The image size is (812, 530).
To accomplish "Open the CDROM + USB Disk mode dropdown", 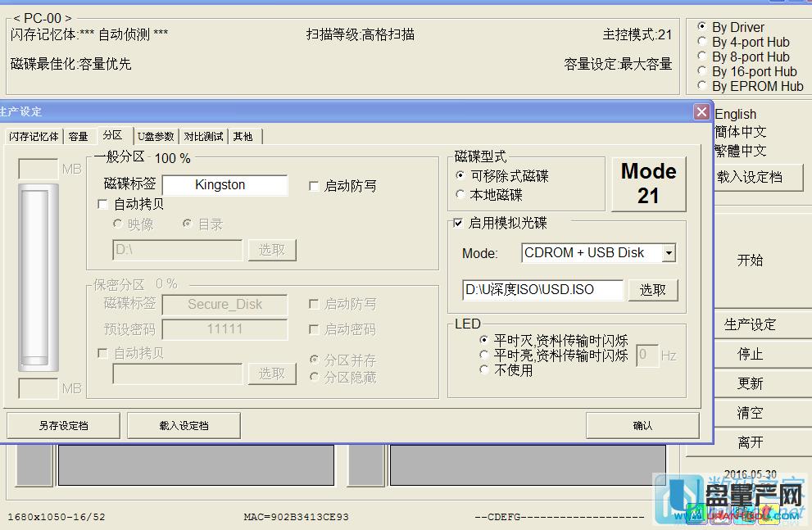I will coord(670,253).
